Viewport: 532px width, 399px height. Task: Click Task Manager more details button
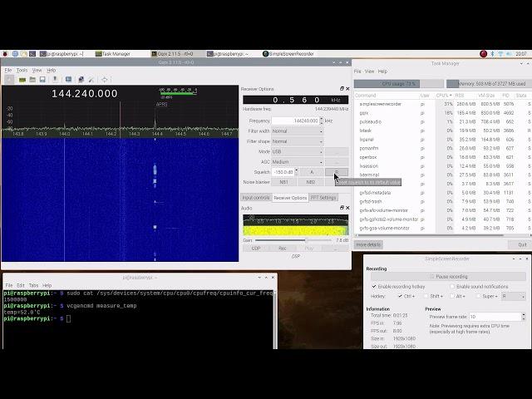pos(368,244)
